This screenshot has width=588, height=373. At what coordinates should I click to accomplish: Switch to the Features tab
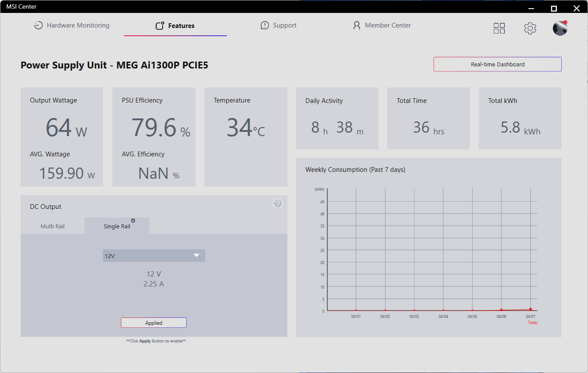tap(175, 26)
